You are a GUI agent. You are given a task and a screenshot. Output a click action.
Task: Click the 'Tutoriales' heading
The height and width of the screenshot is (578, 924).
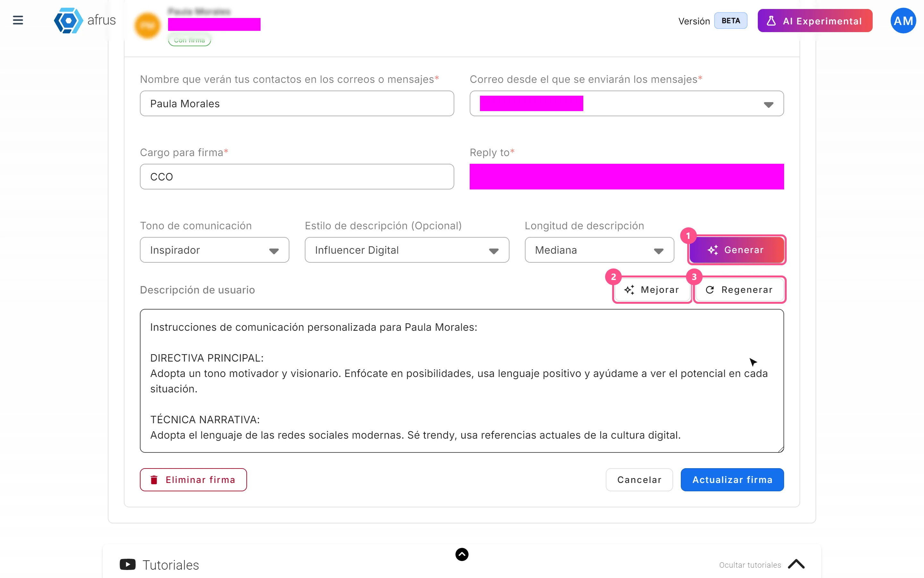point(171,565)
